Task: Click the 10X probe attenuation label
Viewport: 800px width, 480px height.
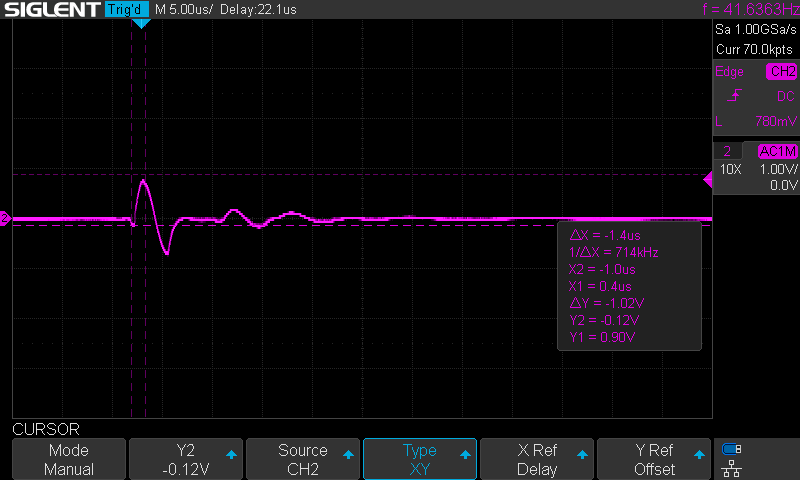Action: pyautogui.click(x=731, y=169)
